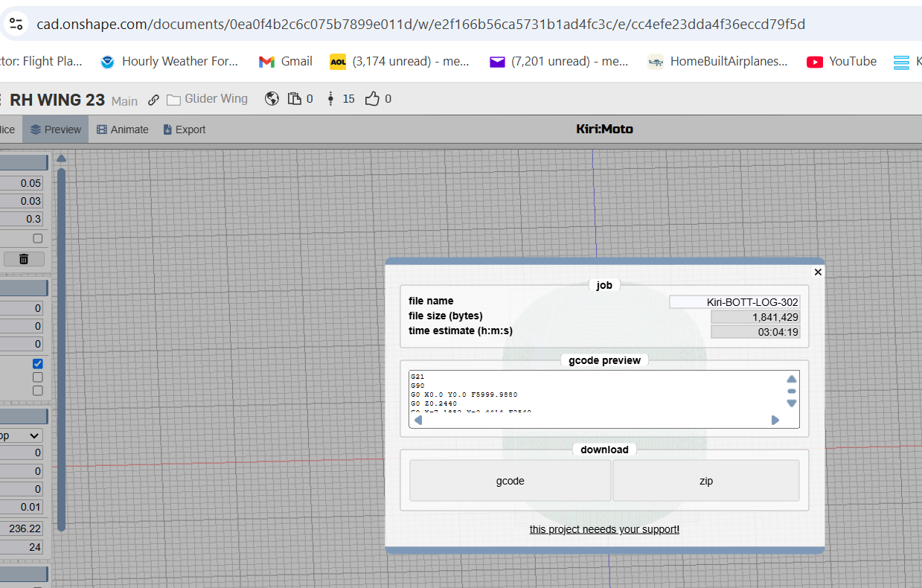Click the link icon beside Main

click(x=153, y=100)
